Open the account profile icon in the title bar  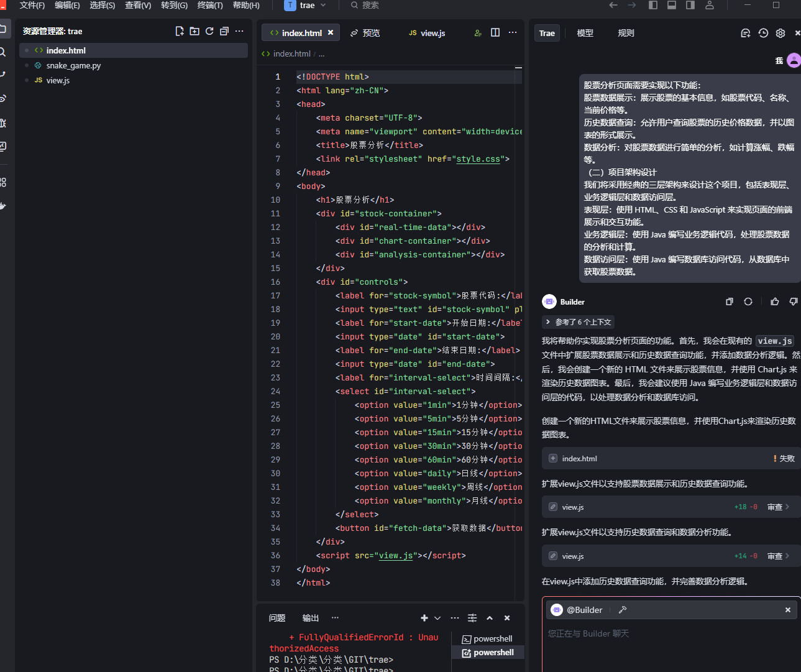[710, 5]
